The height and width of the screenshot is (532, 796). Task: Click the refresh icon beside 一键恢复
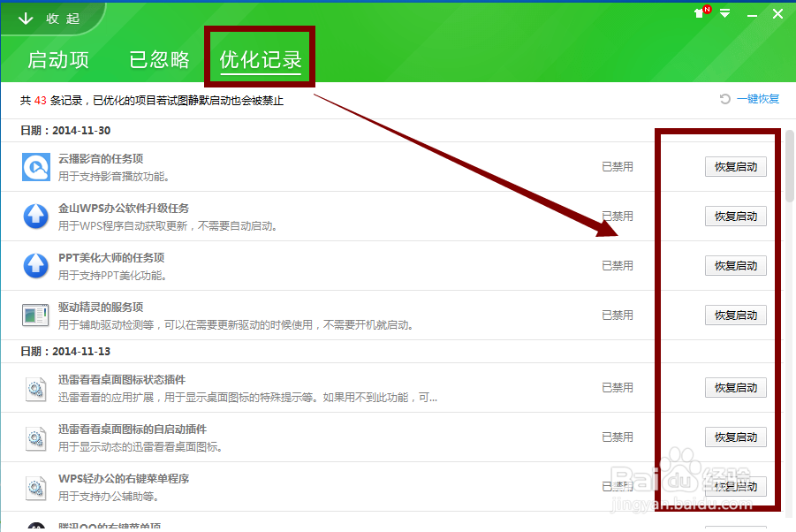[x=725, y=99]
